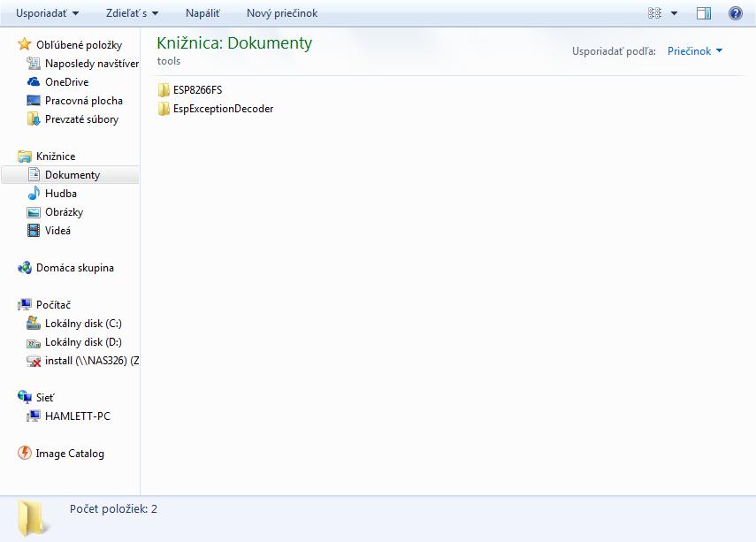Open the Videá library
The height and width of the screenshot is (542, 756).
pyautogui.click(x=57, y=231)
